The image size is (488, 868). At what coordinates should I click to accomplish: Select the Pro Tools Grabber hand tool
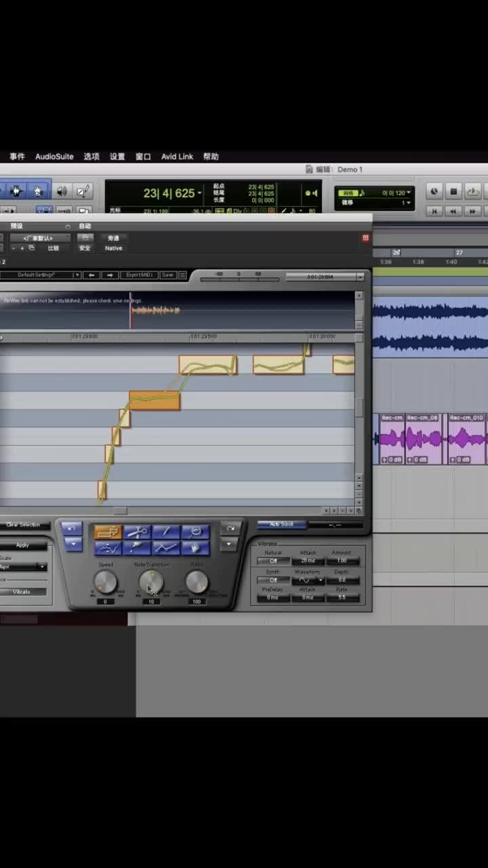pyautogui.click(x=39, y=191)
